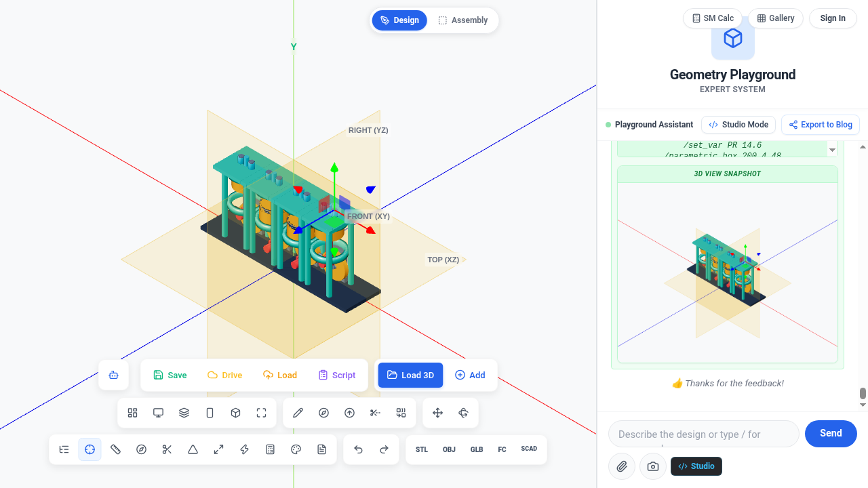The image size is (868, 488).
Task: Switch to Design mode
Action: click(399, 20)
